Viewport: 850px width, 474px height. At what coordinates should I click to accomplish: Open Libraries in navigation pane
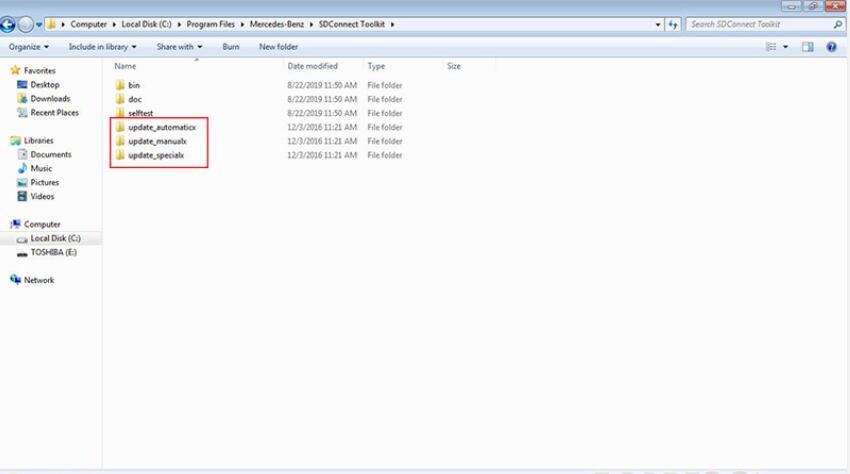pyautogui.click(x=38, y=140)
